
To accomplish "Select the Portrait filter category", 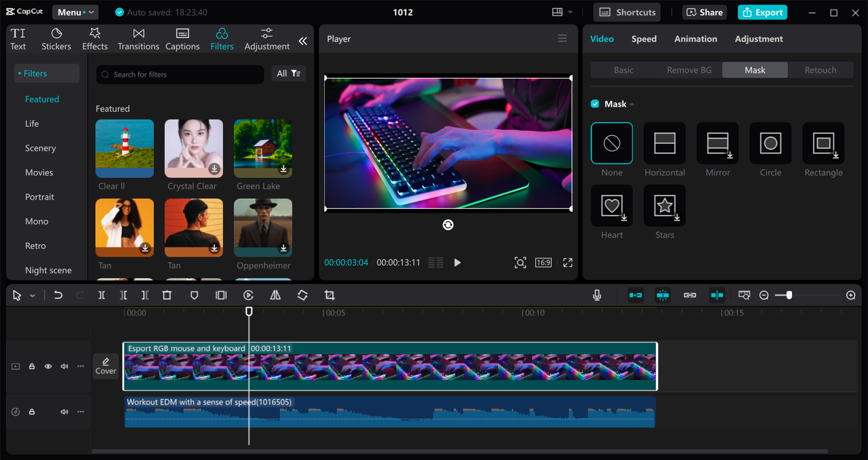I will [40, 197].
